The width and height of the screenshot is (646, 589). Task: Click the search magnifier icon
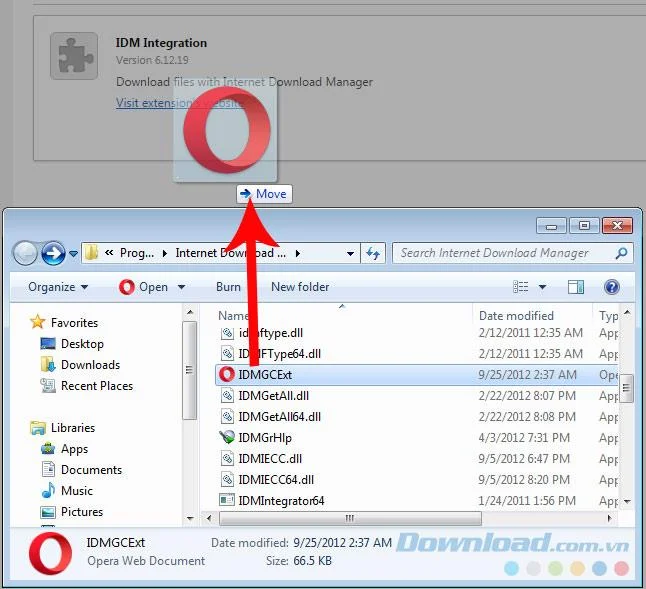coord(621,253)
